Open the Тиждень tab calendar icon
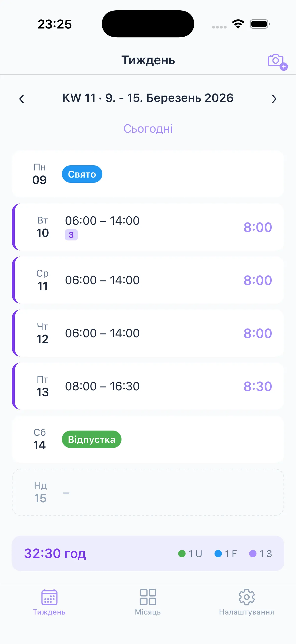 point(49,597)
